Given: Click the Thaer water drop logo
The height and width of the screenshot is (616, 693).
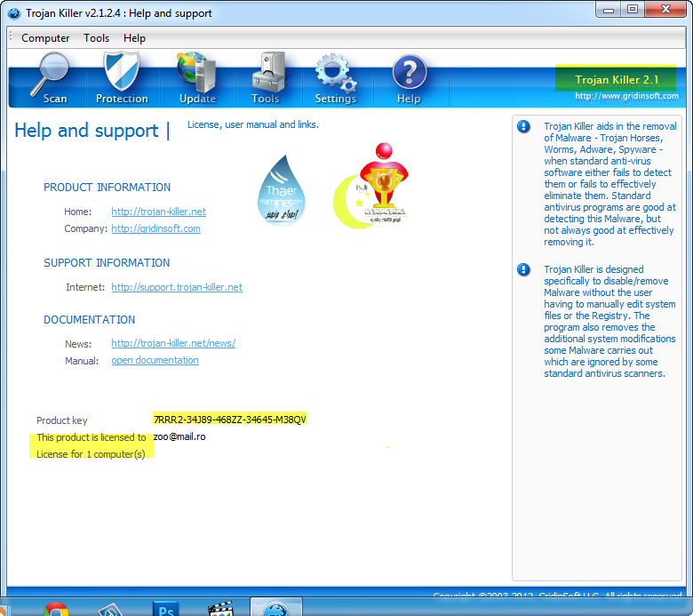Looking at the screenshot, I should tap(282, 190).
